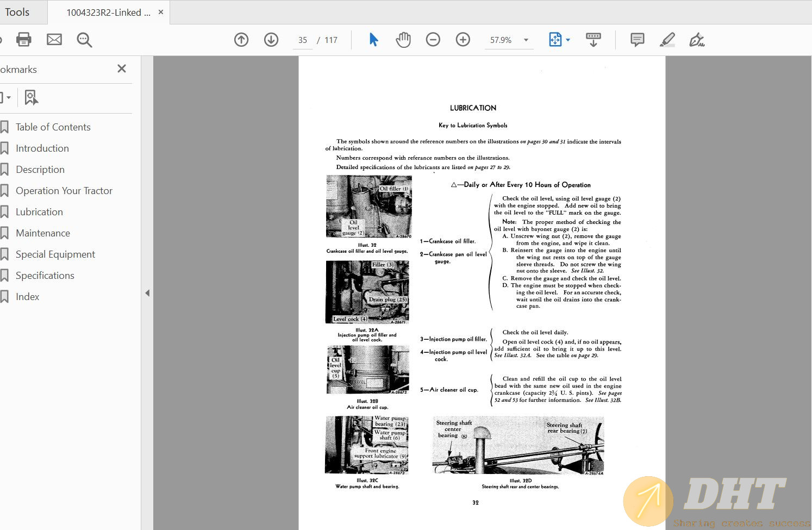
Task: Jump to Special Equipment bookmark
Action: coord(55,254)
